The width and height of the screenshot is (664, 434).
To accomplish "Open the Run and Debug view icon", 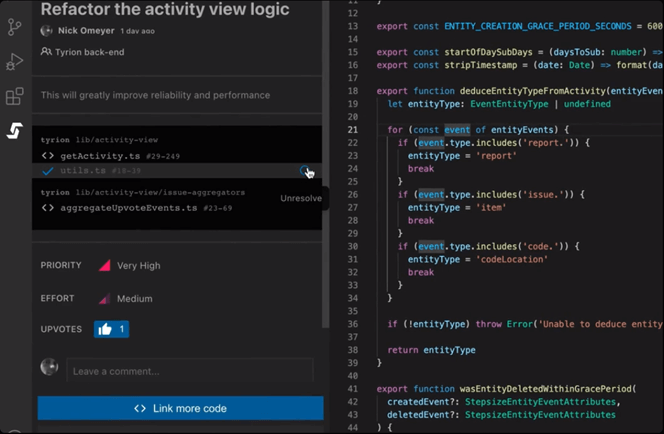I will (14, 61).
